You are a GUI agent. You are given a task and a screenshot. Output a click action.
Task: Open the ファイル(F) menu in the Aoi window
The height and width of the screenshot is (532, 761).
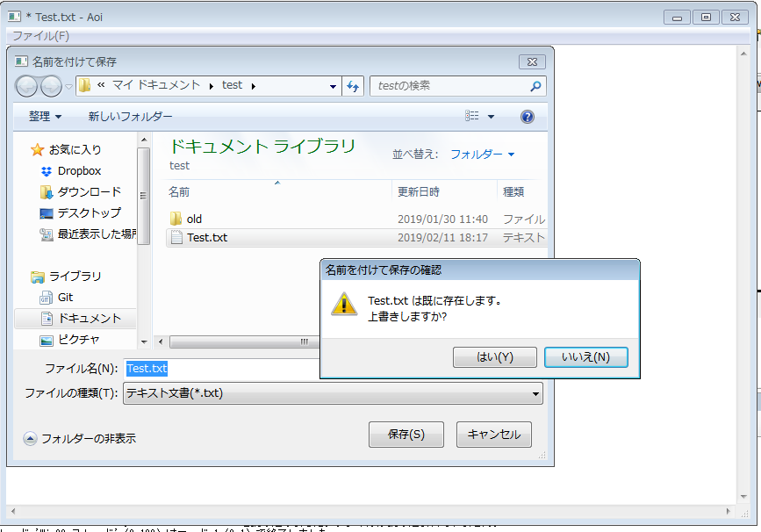tap(40, 36)
